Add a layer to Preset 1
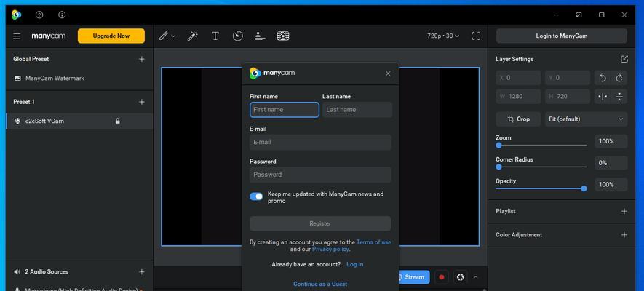The image size is (644, 291). pyautogui.click(x=142, y=102)
